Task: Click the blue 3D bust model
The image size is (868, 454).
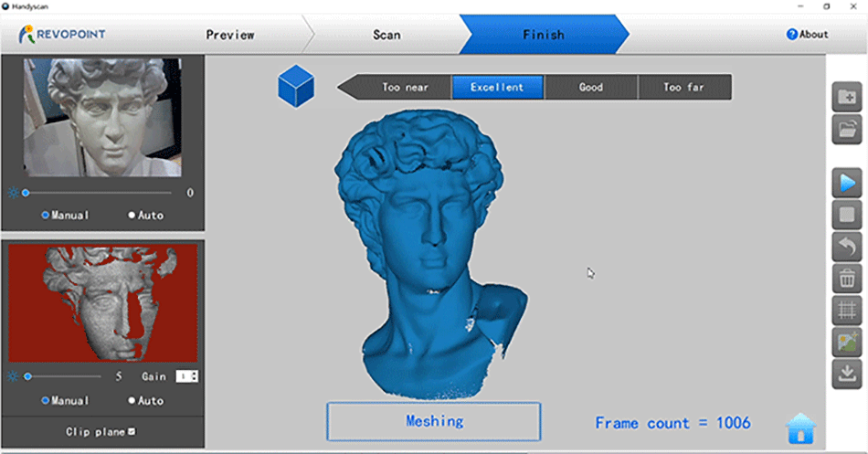Action: pos(430,254)
